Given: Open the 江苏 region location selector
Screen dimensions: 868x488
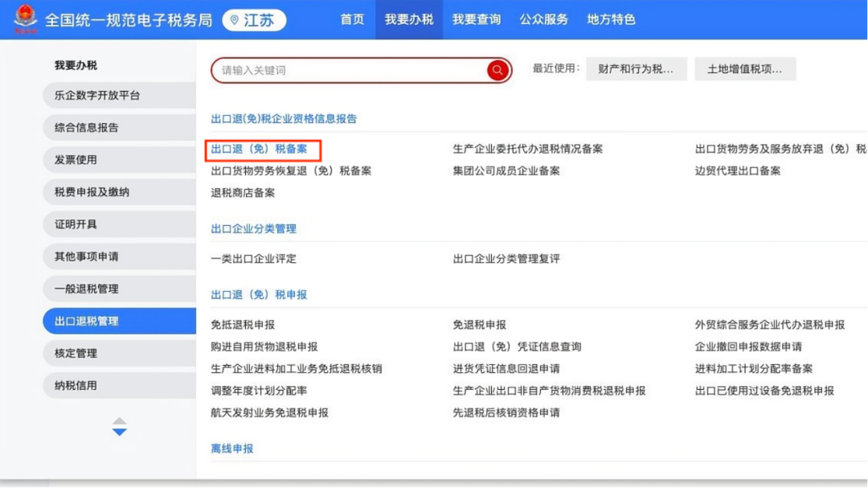Looking at the screenshot, I should click(253, 20).
